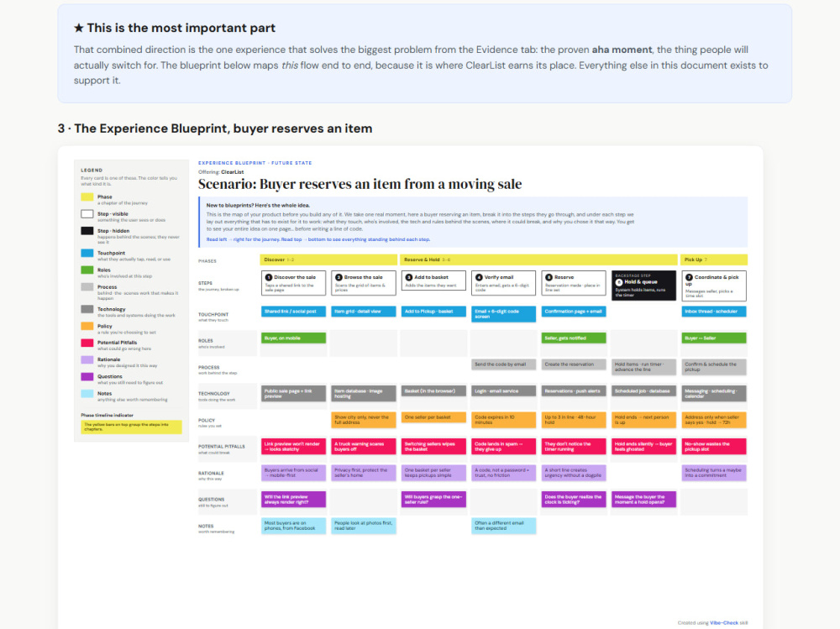Click process card 'Confirm & schedule the pickup'

[714, 367]
